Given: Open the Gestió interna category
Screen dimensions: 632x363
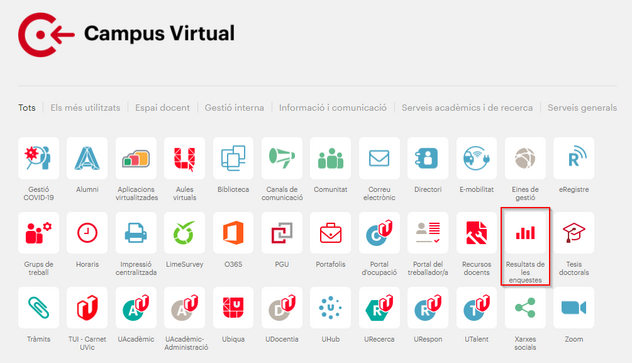Looking at the screenshot, I should click(234, 108).
